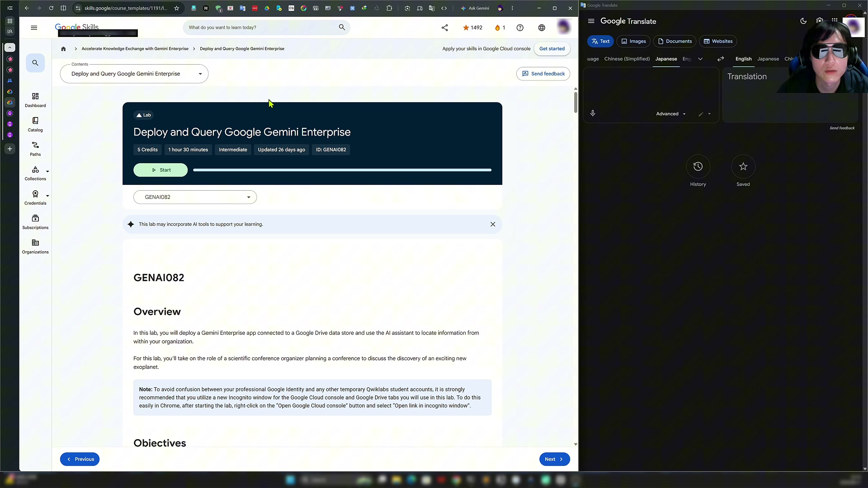Screen dimensions: 868x488
Task: Click the search magnifier in the search box
Action: point(342,28)
